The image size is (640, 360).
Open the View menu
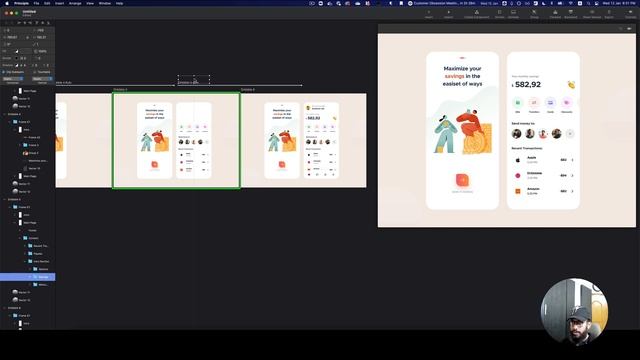pyautogui.click(x=90, y=3)
